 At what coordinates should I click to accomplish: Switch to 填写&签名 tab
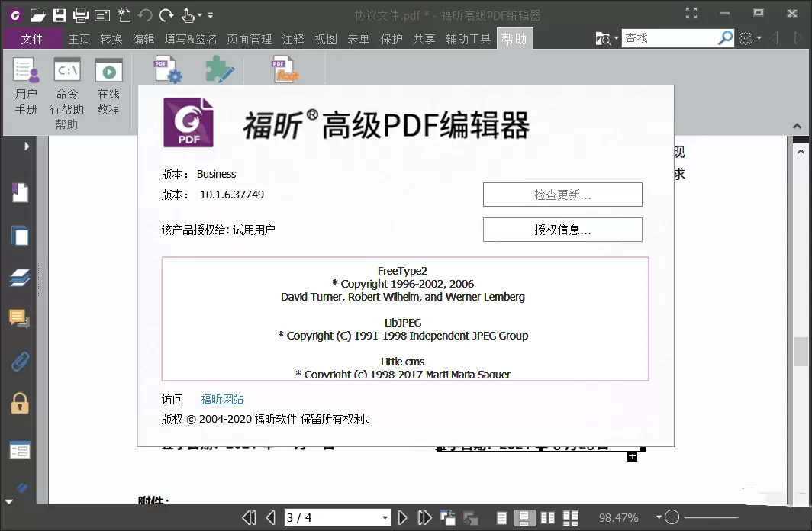[x=191, y=39]
